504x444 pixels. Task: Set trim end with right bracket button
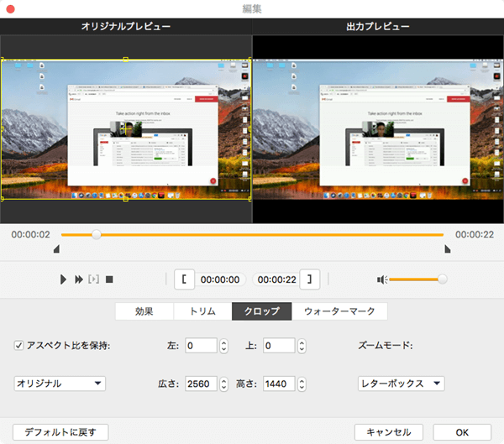pos(312,279)
